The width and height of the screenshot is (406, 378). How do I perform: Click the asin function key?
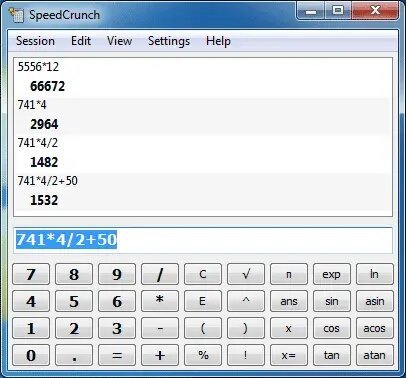pos(375,301)
